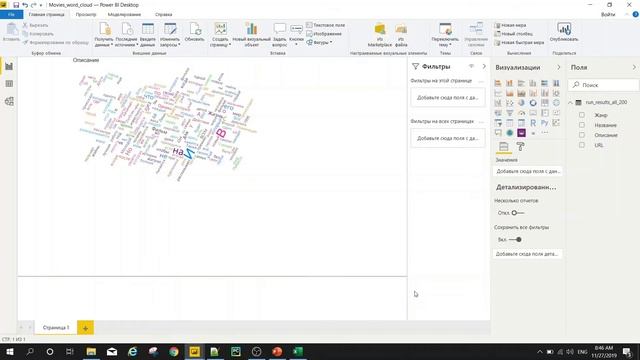This screenshot has height=360, width=640.
Task: Check the URL field checkbox
Action: tap(582, 145)
